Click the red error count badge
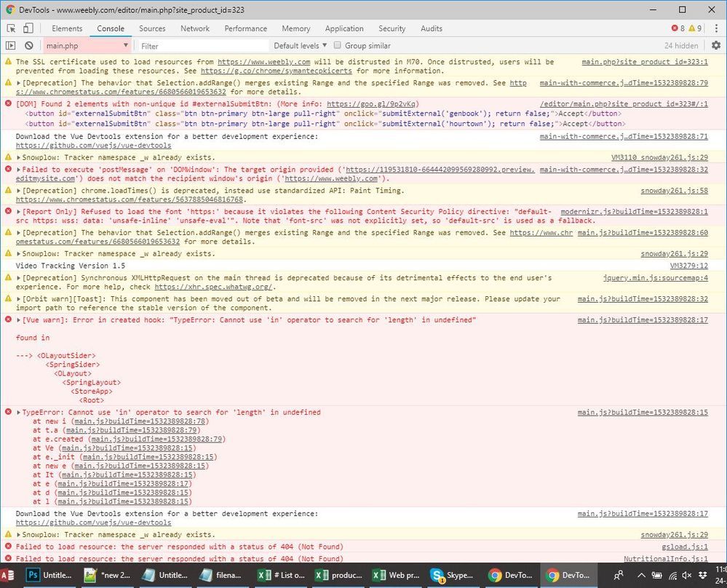727x588 pixels. [678, 28]
